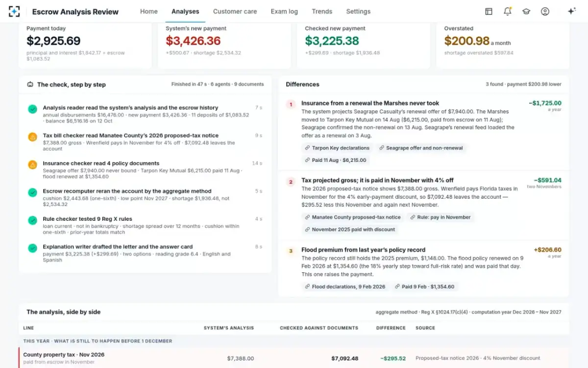This screenshot has width=588, height=368.
Task: Click warning icon for Tax bill checker step
Action: tap(32, 137)
